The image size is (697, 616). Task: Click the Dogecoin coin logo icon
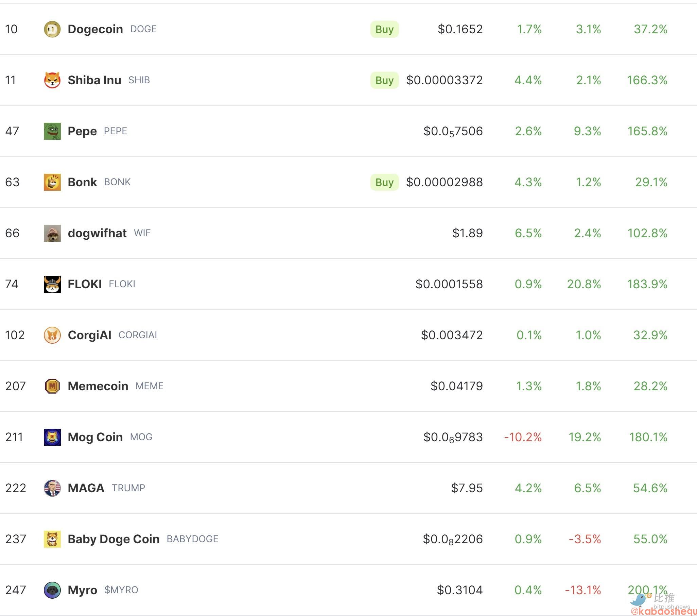[52, 29]
